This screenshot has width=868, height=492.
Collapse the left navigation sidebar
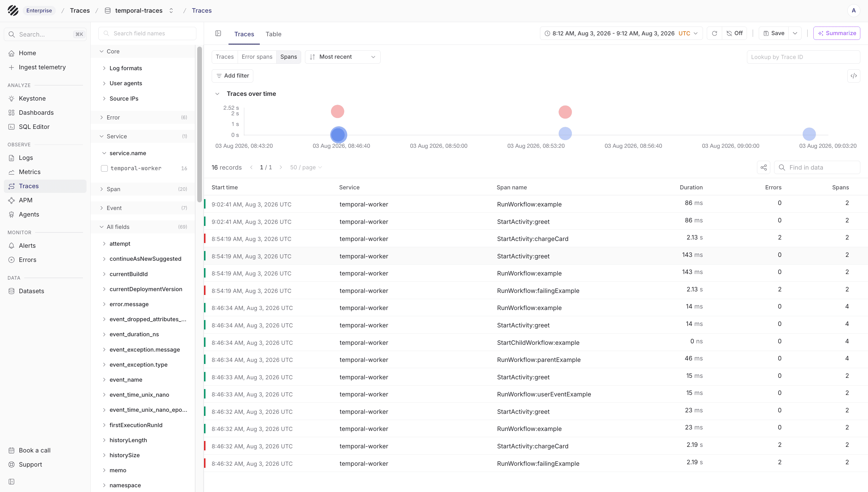click(x=12, y=482)
